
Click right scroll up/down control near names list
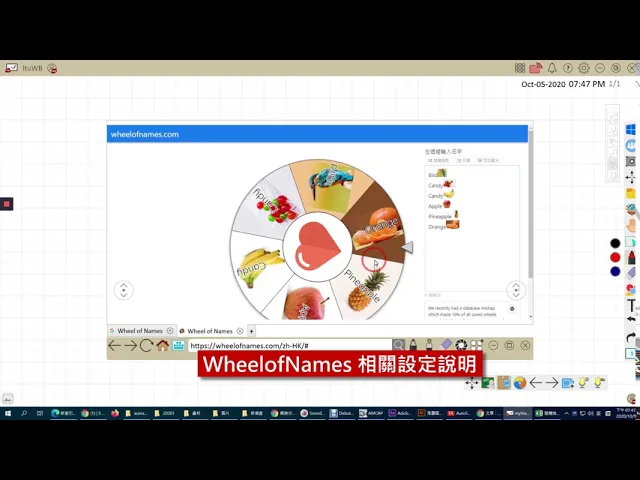click(x=516, y=290)
